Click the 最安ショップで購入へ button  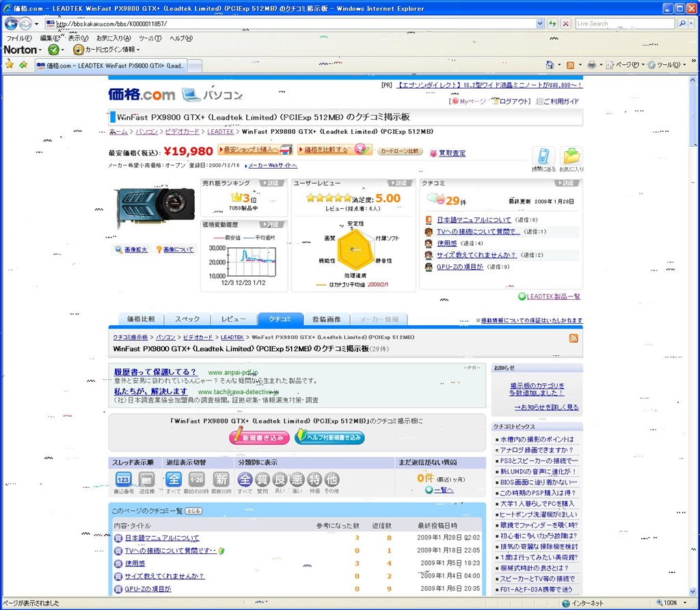256,150
